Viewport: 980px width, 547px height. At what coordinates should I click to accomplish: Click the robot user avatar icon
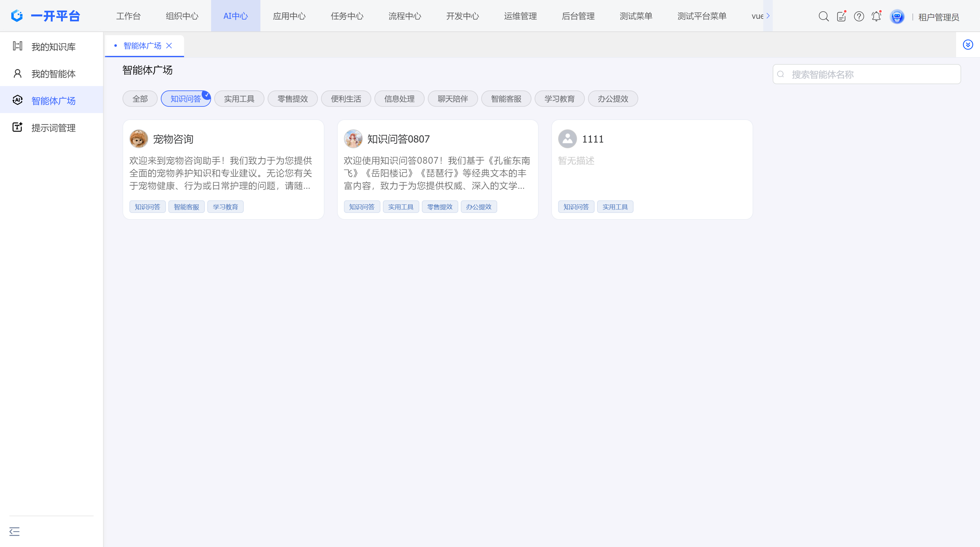tap(897, 16)
